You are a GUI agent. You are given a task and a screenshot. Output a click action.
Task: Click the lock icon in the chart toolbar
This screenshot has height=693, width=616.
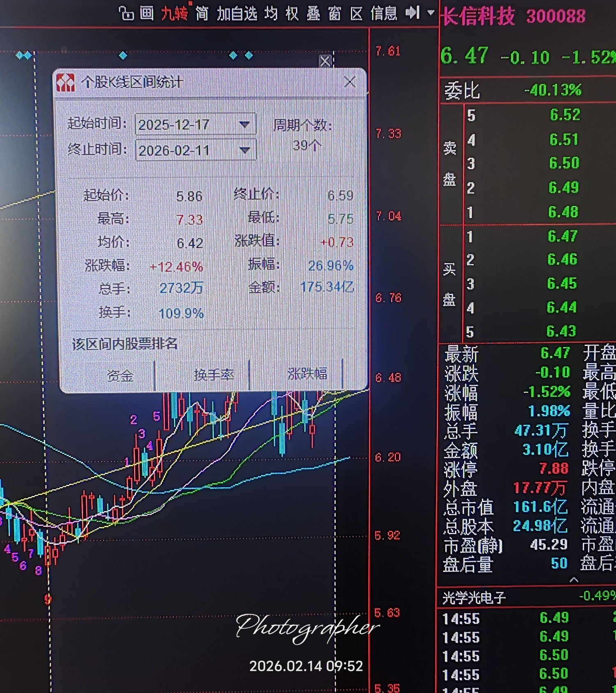[x=126, y=14]
